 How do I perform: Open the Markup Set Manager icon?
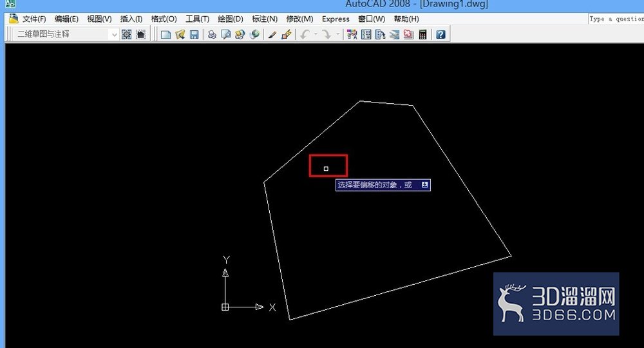pos(408,35)
